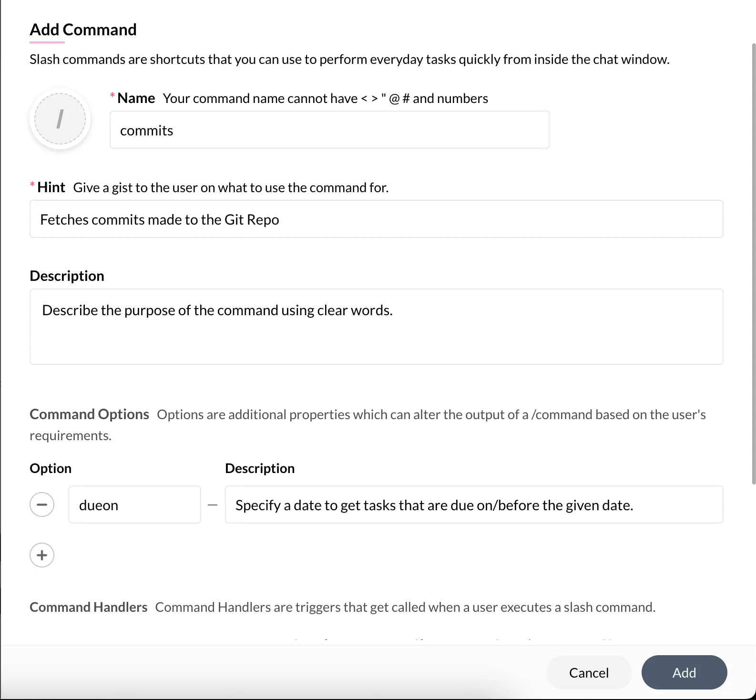
Task: Click the Add button to create command
Action: [684, 672]
